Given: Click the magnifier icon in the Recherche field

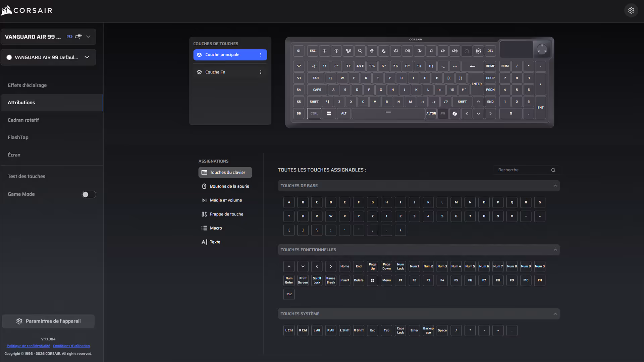Looking at the screenshot, I should (x=553, y=170).
